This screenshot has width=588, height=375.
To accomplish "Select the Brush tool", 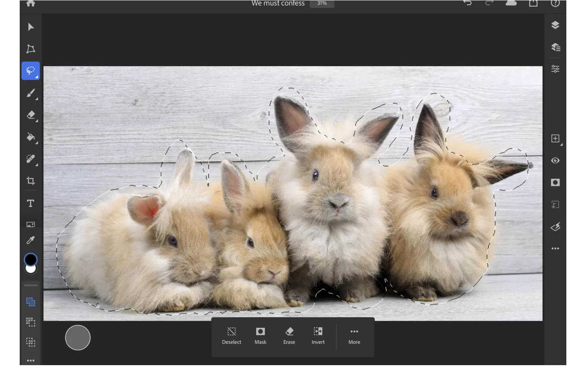I will click(31, 93).
